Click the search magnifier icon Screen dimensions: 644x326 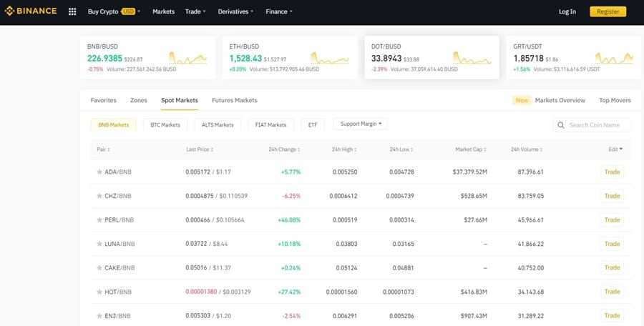[x=562, y=125]
